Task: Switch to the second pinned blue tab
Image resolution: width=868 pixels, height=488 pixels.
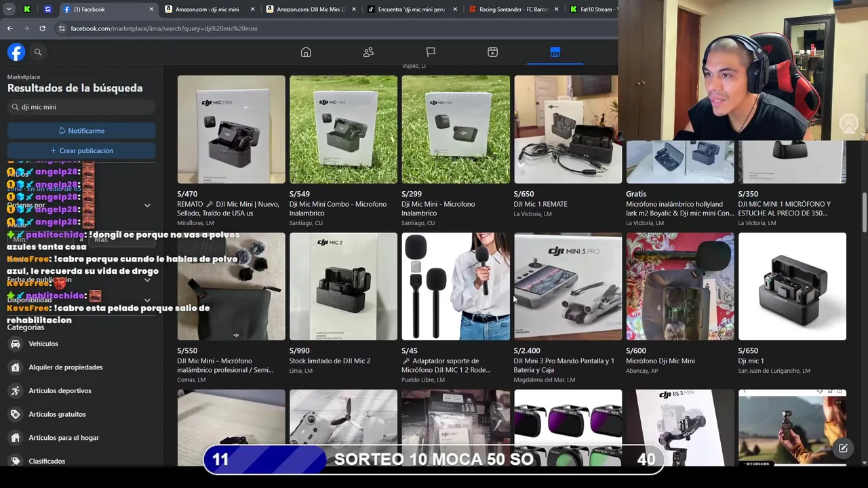Action: pyautogui.click(x=47, y=9)
